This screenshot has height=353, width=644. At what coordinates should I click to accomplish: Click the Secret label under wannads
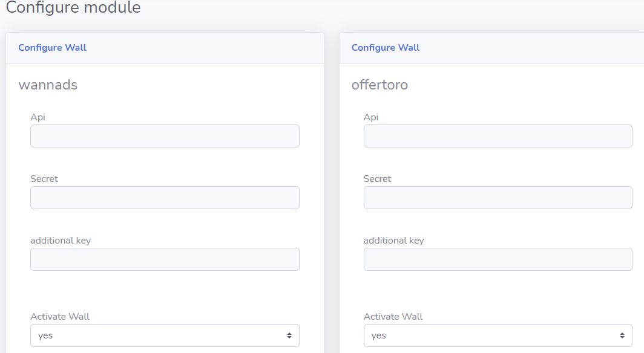(x=44, y=179)
